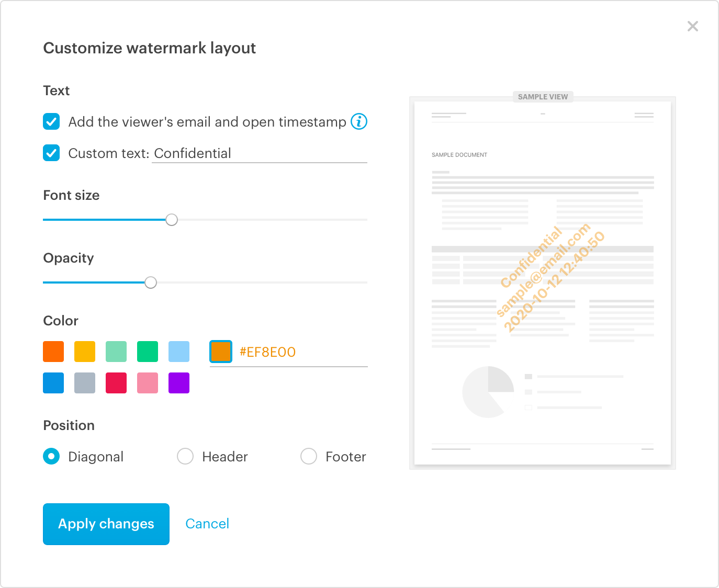Select the purple color swatch

click(178, 382)
